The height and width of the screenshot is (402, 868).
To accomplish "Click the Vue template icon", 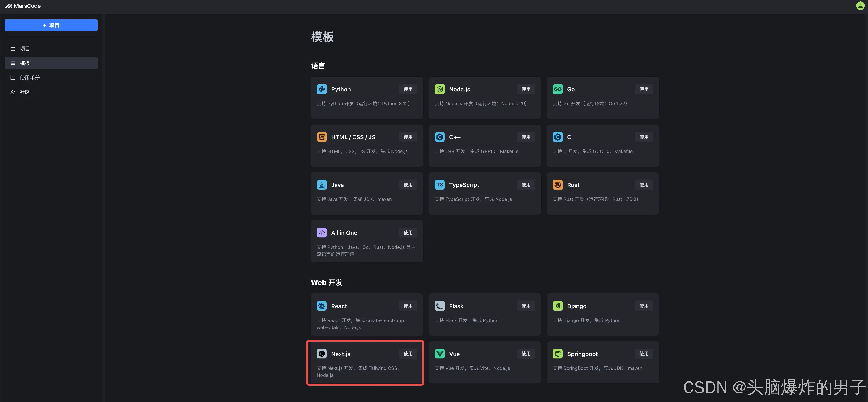I will pos(439,354).
